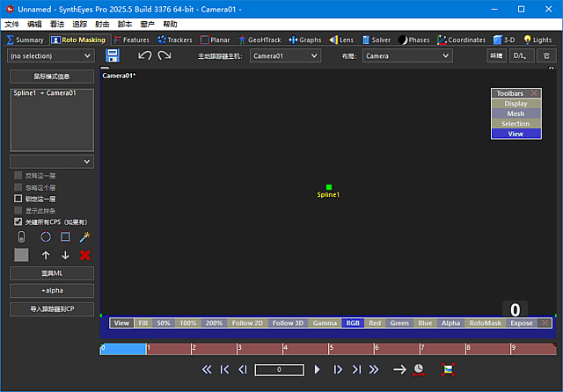Open the (no selection) dropdown
The image size is (563, 392).
tap(50, 55)
